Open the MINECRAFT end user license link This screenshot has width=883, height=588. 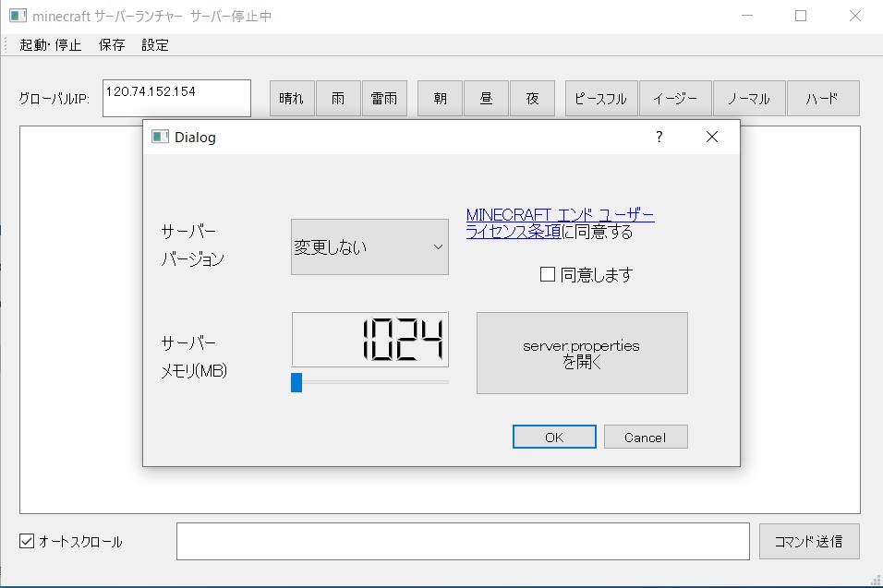(560, 215)
